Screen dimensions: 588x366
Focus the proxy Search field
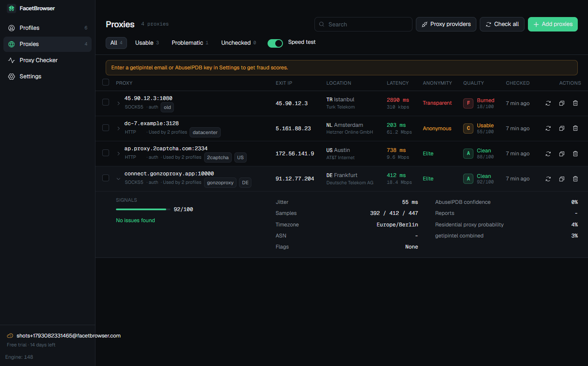363,24
